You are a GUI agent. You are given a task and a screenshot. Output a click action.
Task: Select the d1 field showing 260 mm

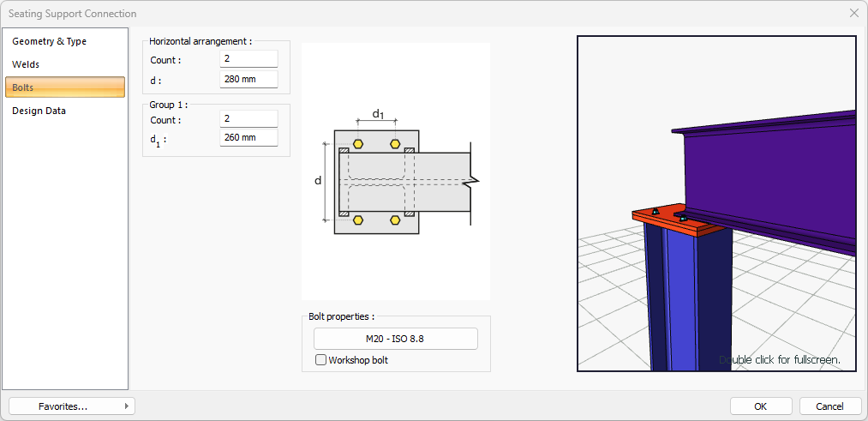pyautogui.click(x=248, y=138)
